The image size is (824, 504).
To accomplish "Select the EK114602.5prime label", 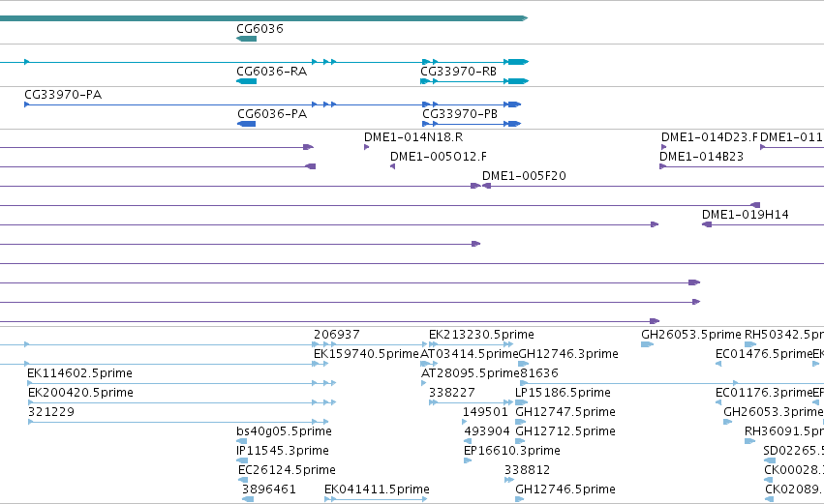I will pos(79,373).
